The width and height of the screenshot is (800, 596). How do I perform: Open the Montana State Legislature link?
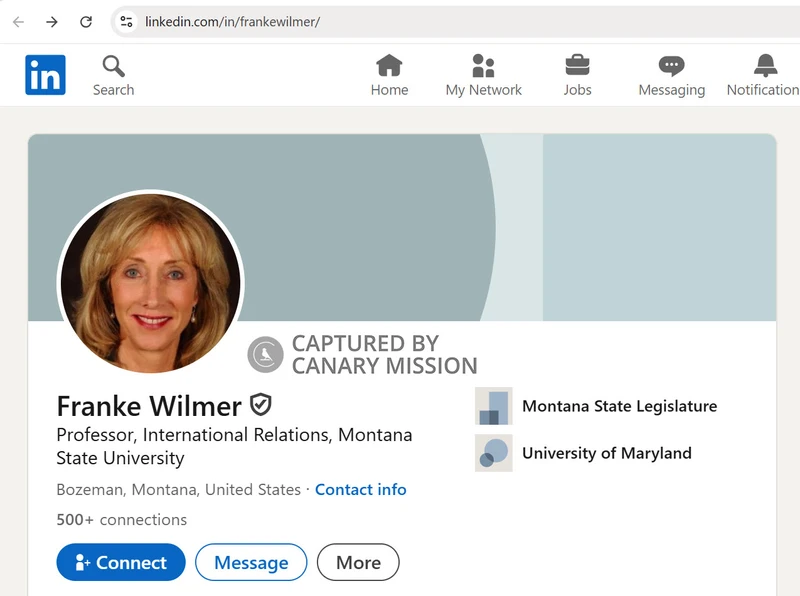(x=619, y=406)
